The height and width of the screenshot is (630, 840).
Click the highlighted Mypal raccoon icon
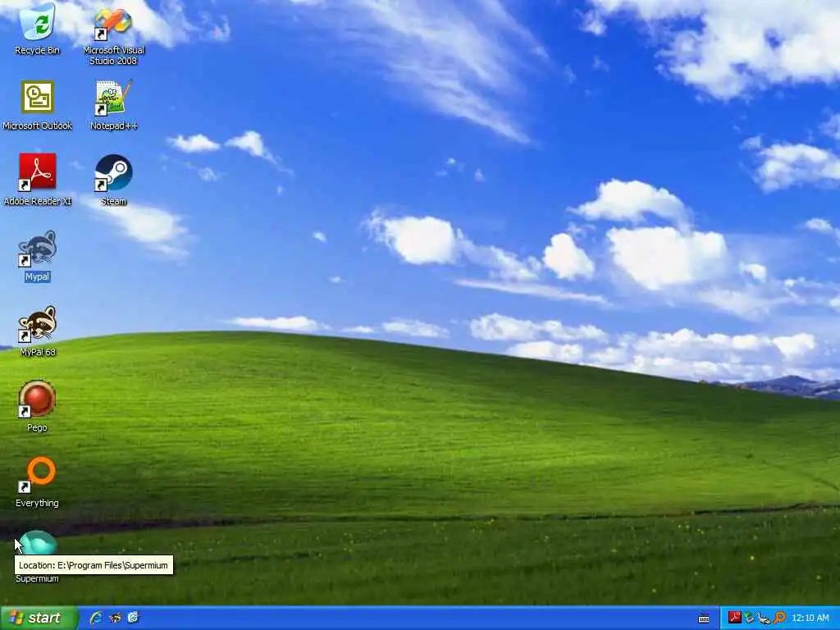[37, 248]
